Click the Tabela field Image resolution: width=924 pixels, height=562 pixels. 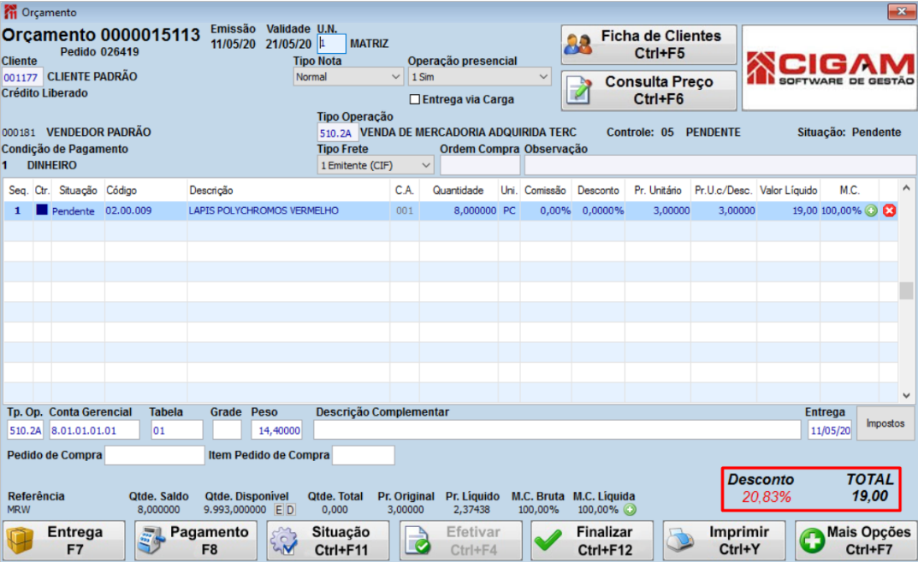(177, 430)
